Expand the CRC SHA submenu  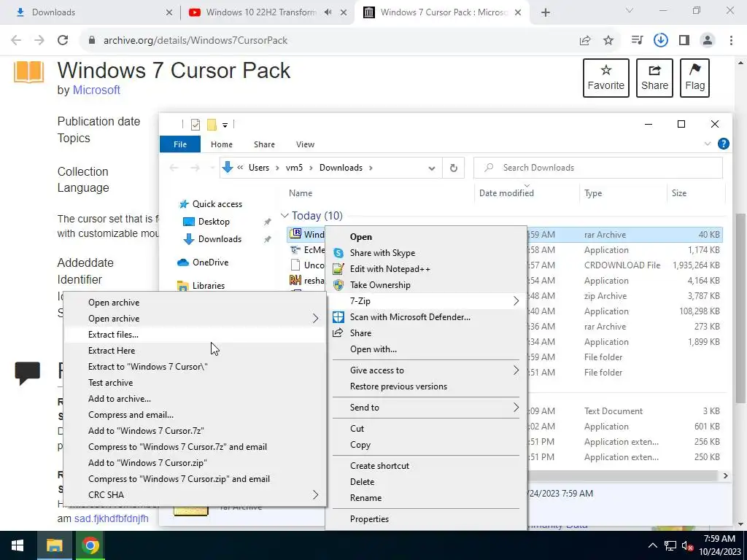(x=315, y=495)
